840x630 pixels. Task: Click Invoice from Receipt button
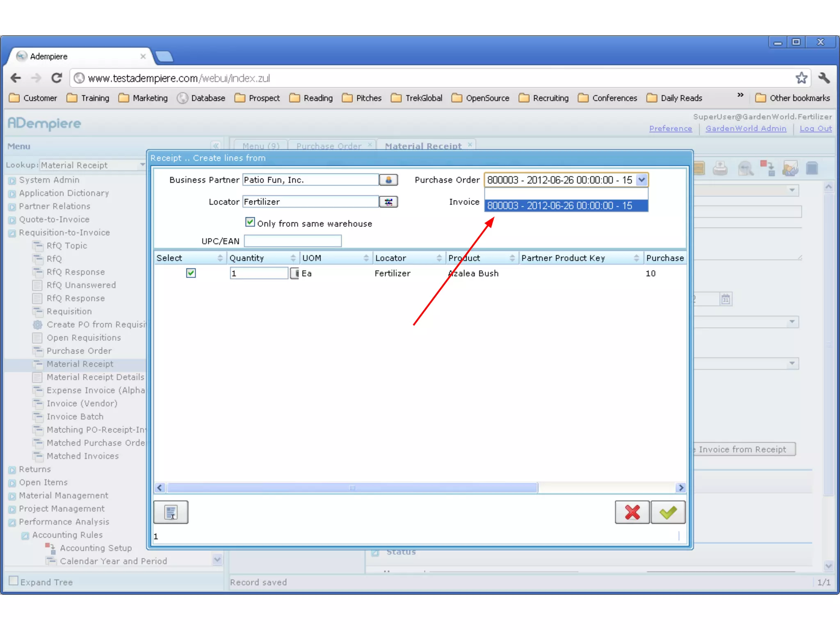744,449
